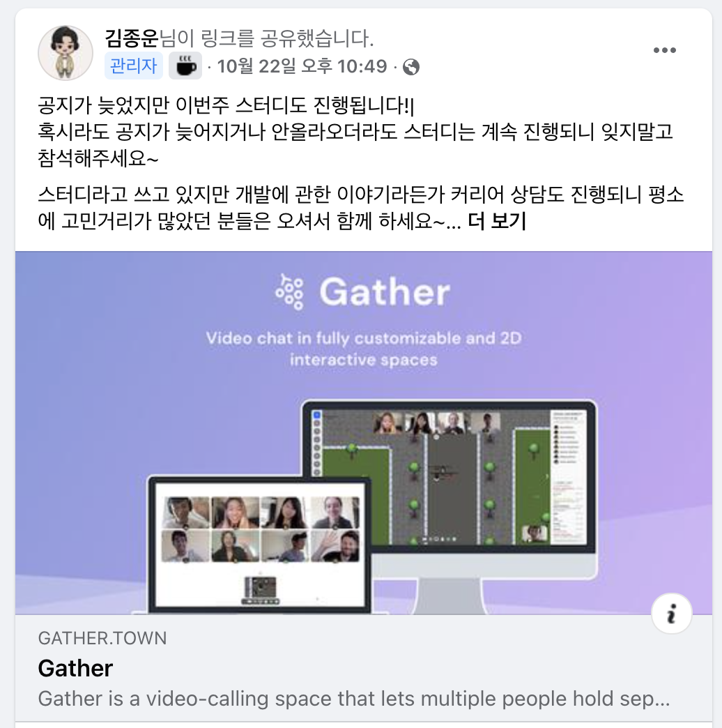The height and width of the screenshot is (728, 722).
Task: Click the GATHER.TOWN domain label
Action: (102, 638)
